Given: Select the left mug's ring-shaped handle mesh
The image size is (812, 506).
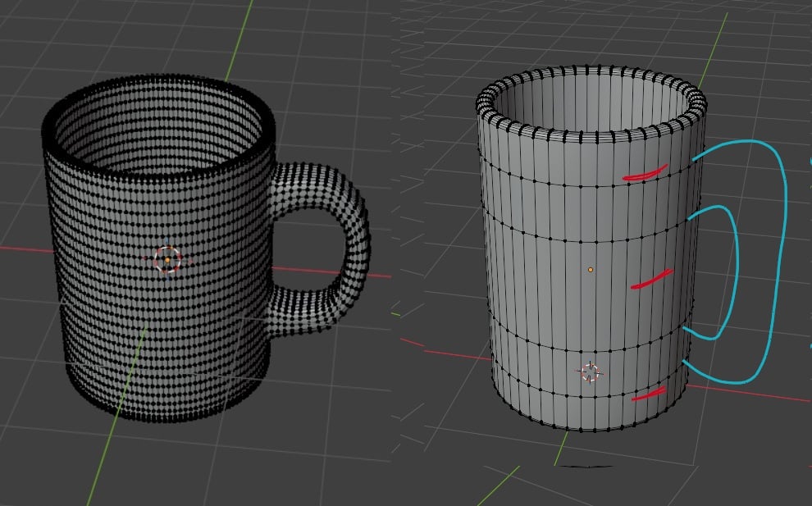Looking at the screenshot, I should click(358, 248).
